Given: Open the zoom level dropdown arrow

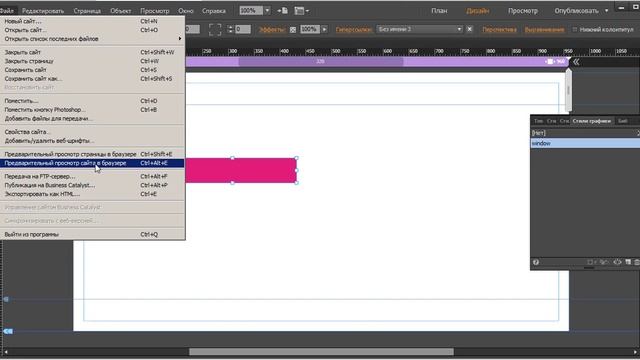Looking at the screenshot, I should pyautogui.click(x=267, y=11).
